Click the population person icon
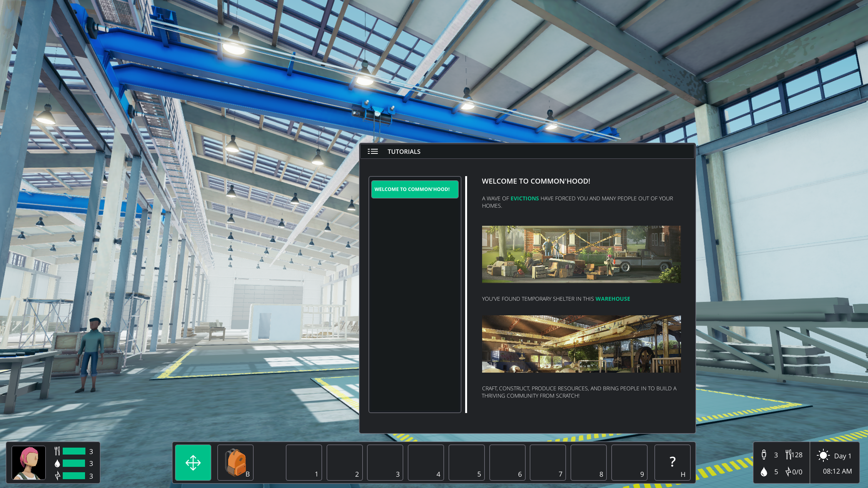 (x=764, y=455)
